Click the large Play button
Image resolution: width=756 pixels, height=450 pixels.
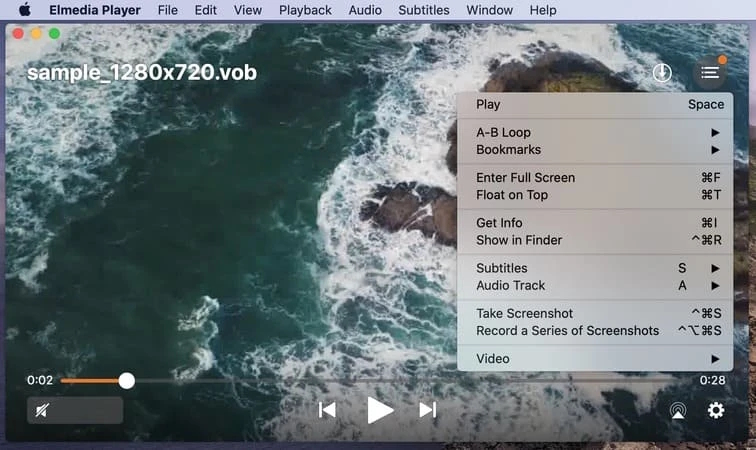coord(379,410)
